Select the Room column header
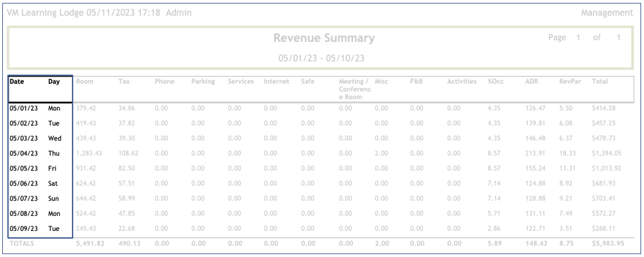 pos(85,82)
